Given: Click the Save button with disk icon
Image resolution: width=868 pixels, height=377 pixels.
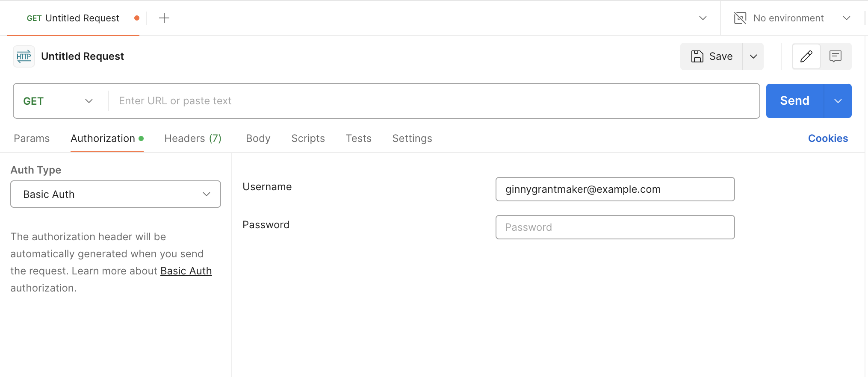Looking at the screenshot, I should pos(712,56).
